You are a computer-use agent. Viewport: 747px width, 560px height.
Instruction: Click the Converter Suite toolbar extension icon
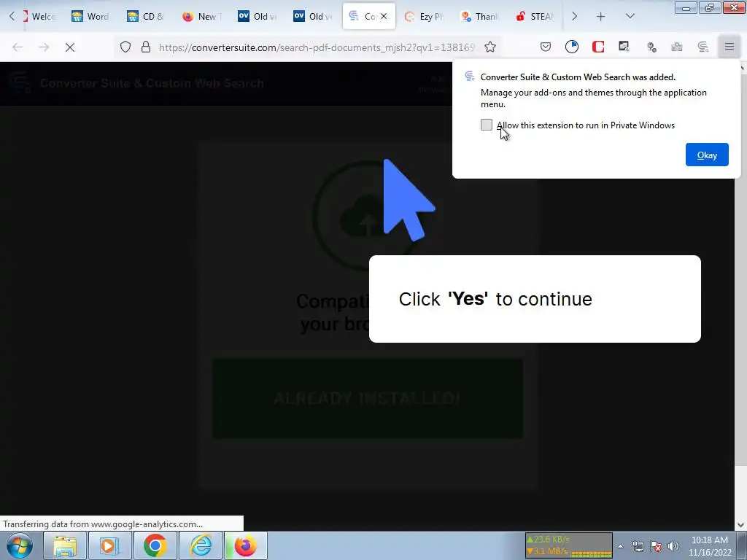point(703,47)
